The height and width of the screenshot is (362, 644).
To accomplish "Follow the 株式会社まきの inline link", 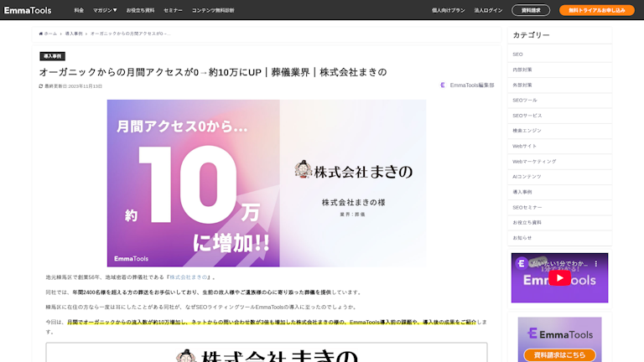I will 189,277.
